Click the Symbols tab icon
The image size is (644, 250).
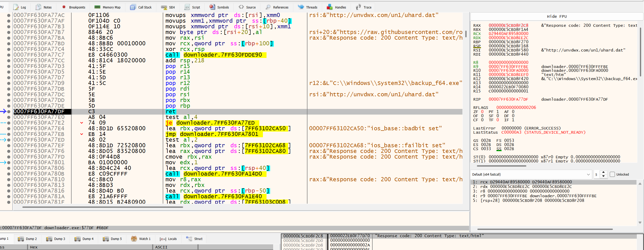click(212, 7)
